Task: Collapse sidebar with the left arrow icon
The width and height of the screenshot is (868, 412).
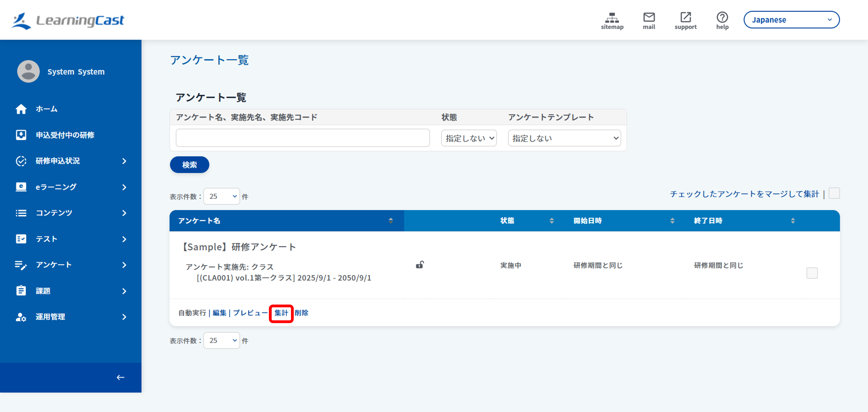Action: (120, 377)
